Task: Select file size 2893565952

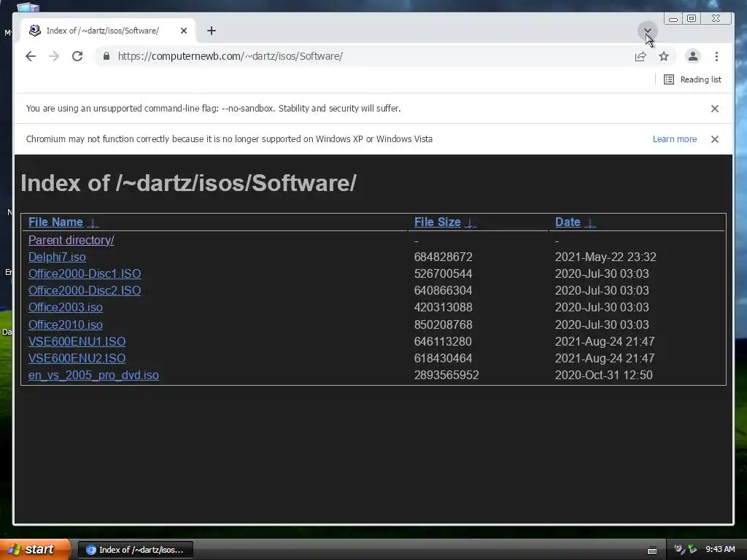Action: click(446, 376)
